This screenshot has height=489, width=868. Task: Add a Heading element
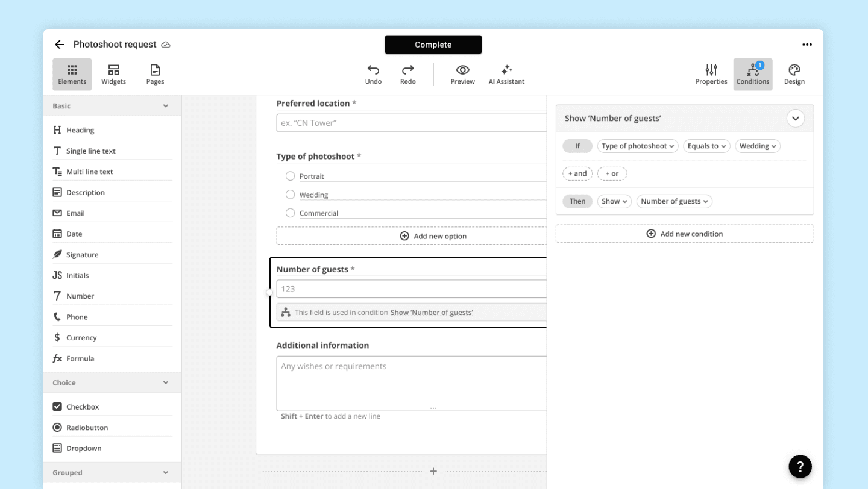pyautogui.click(x=113, y=130)
